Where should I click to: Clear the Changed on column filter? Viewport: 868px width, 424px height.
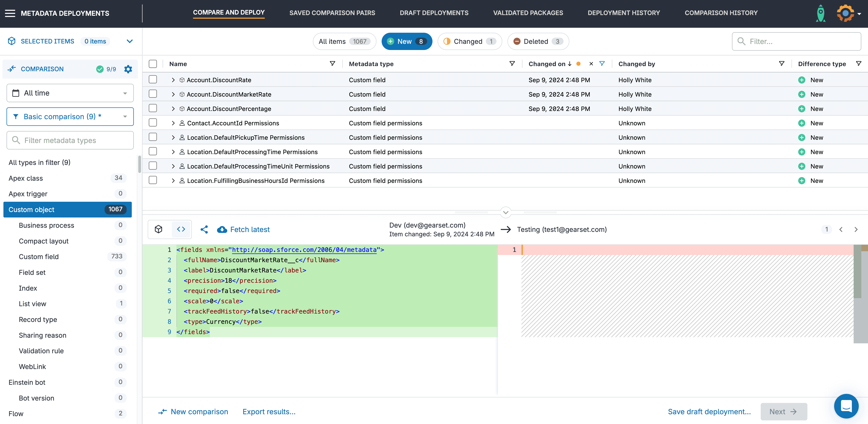coord(591,64)
